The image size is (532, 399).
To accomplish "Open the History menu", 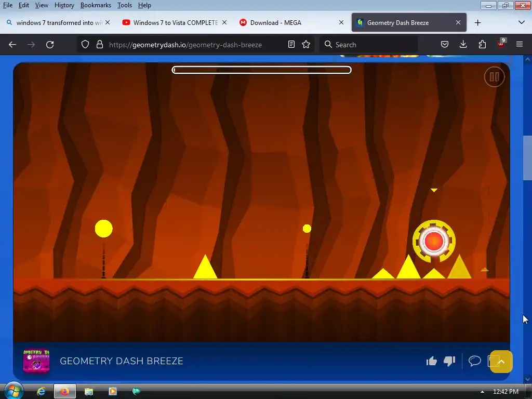I will pos(64,5).
